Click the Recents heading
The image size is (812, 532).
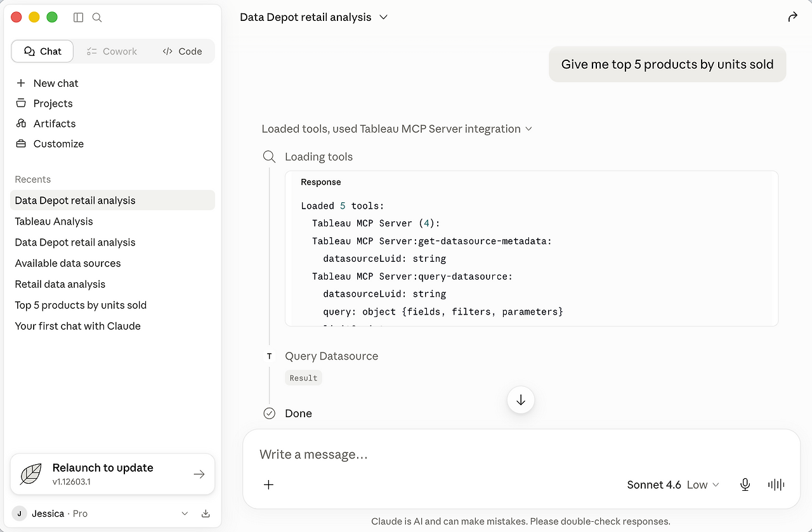(x=33, y=179)
